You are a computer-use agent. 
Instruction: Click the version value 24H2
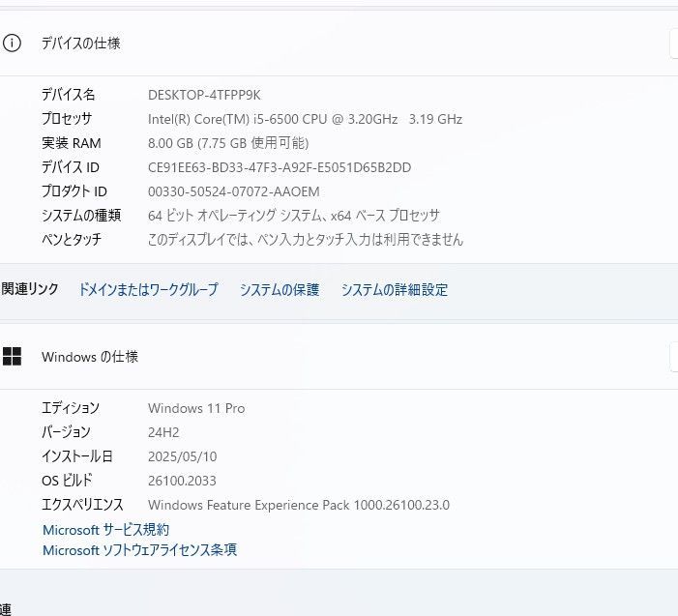163,432
